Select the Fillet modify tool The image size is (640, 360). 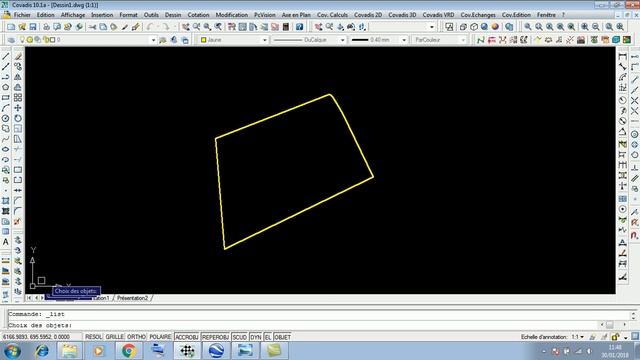tap(18, 211)
